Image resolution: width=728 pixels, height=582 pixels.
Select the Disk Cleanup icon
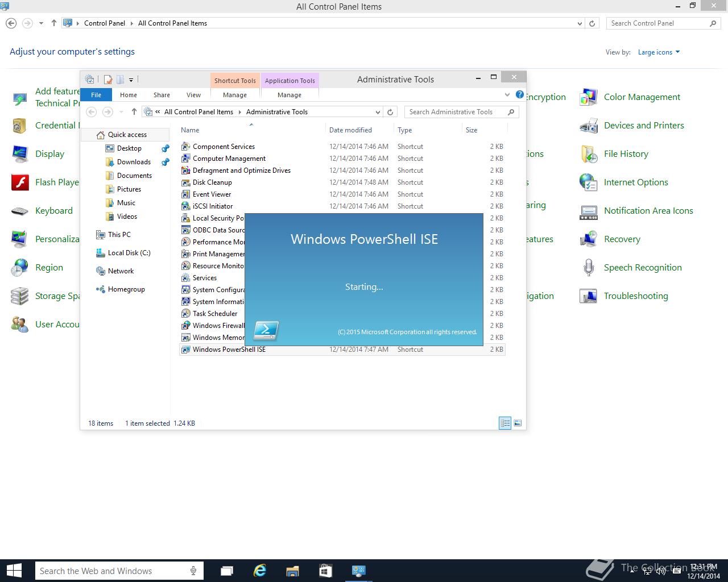point(185,182)
